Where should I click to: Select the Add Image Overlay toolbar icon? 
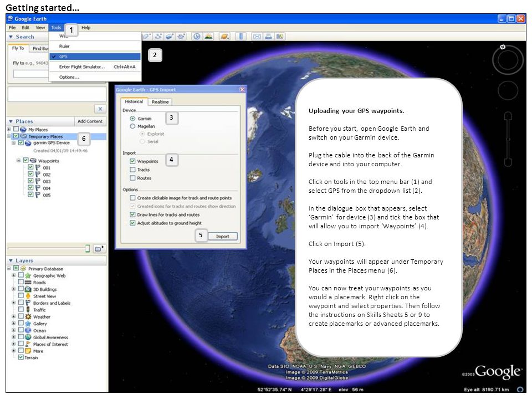click(170, 37)
